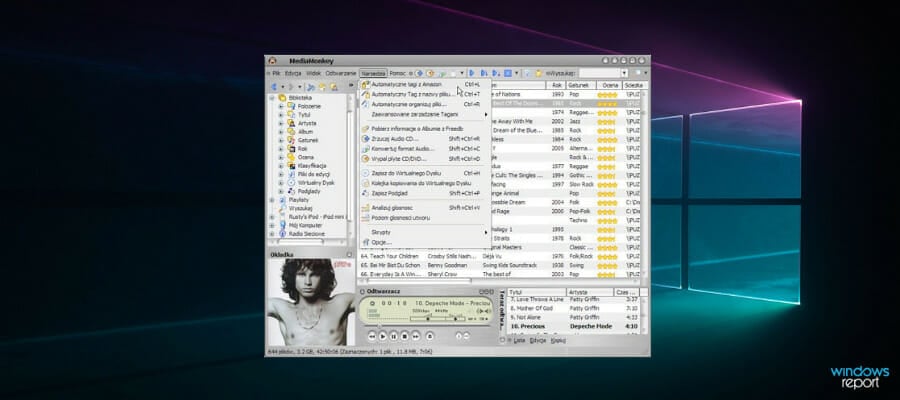Click the player Pause button
This screenshot has width=900, height=400.
(393, 336)
